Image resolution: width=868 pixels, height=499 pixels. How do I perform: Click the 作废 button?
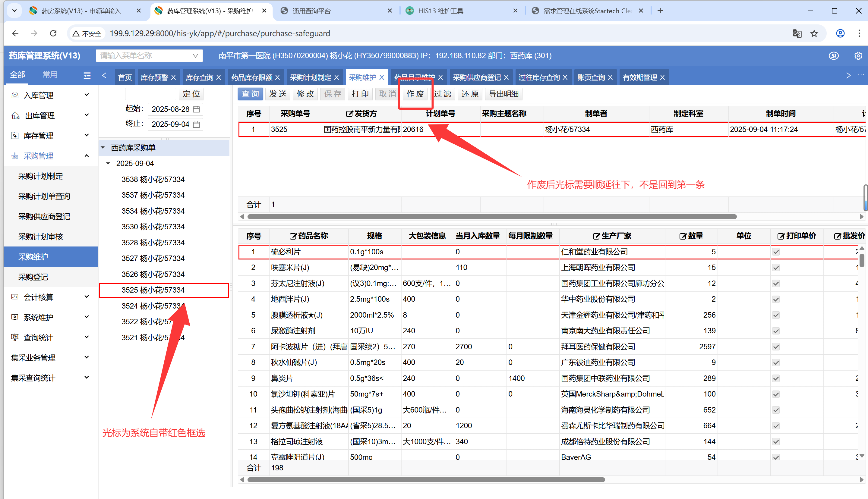pyautogui.click(x=415, y=94)
